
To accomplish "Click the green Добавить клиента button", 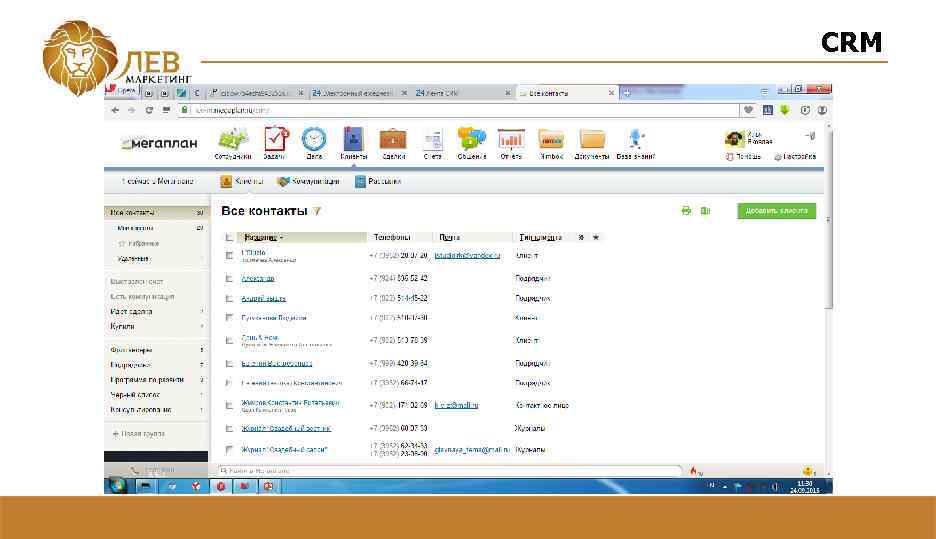I will [777, 211].
